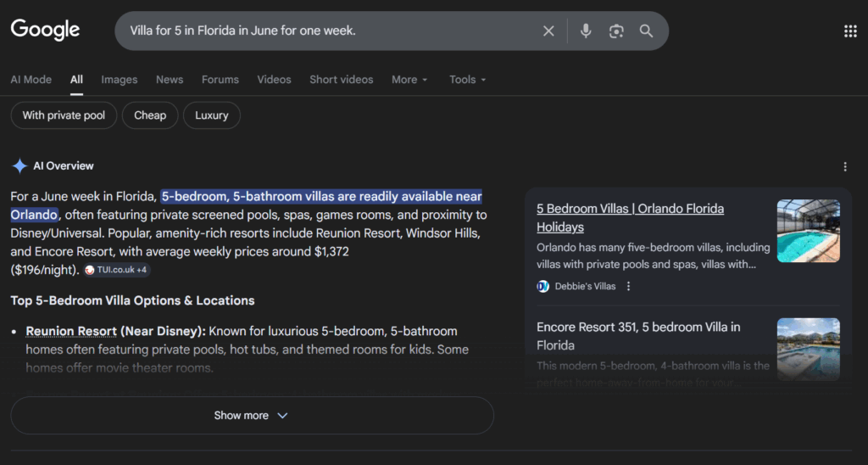Open the Tools dropdown
This screenshot has height=465, width=868.
pos(468,79)
